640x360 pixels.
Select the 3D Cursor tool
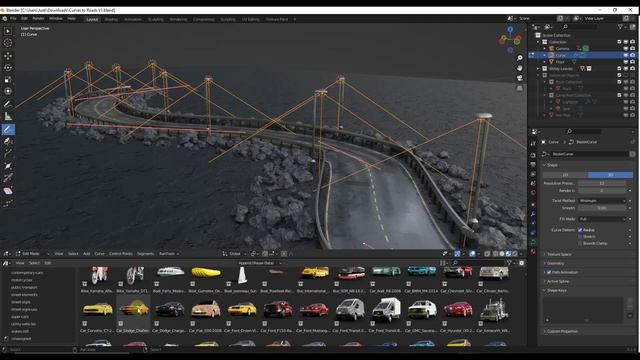[8, 43]
